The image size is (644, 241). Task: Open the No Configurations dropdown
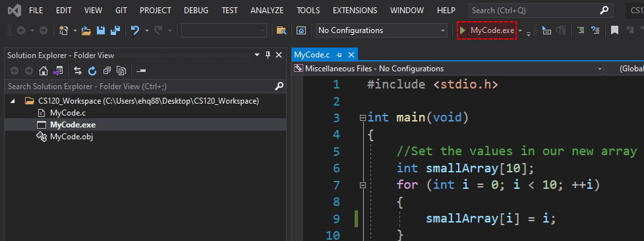(382, 30)
